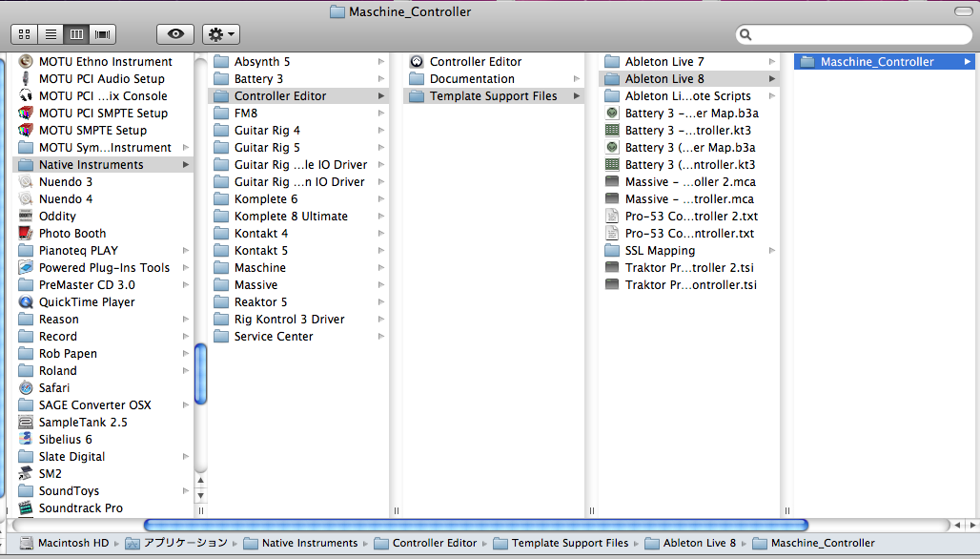Click the first column's scroll down arrow
980x559 pixels.
[x=200, y=496]
